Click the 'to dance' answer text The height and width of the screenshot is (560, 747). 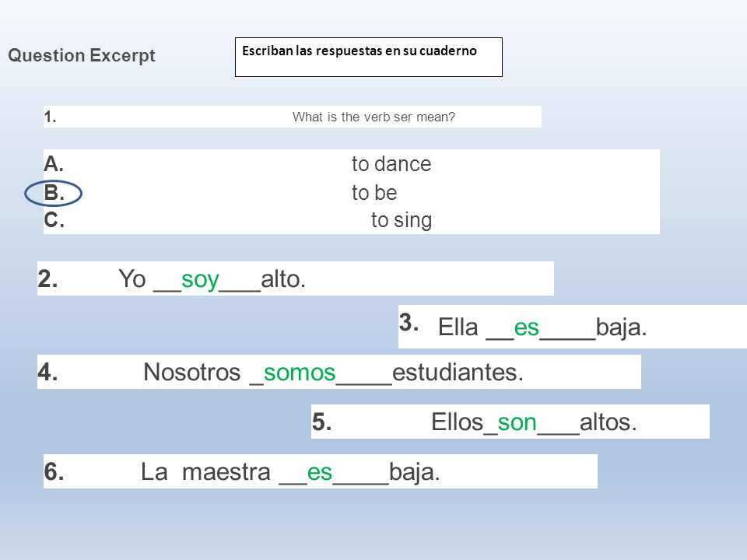point(391,164)
